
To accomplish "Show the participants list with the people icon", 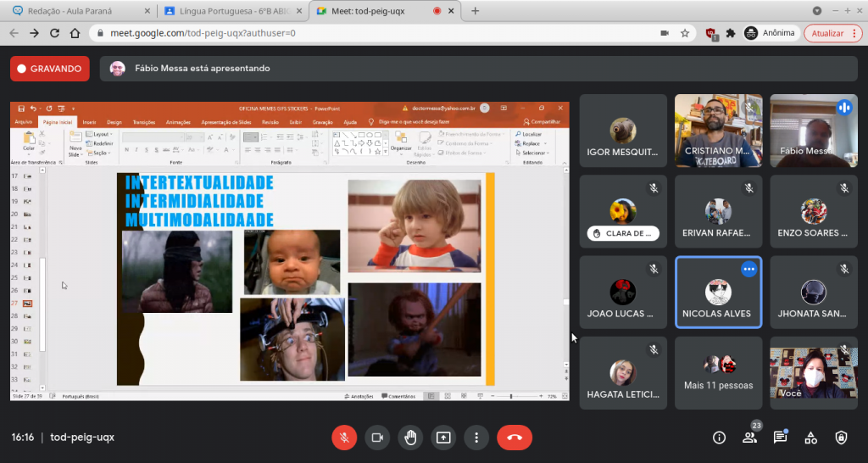I will point(749,438).
